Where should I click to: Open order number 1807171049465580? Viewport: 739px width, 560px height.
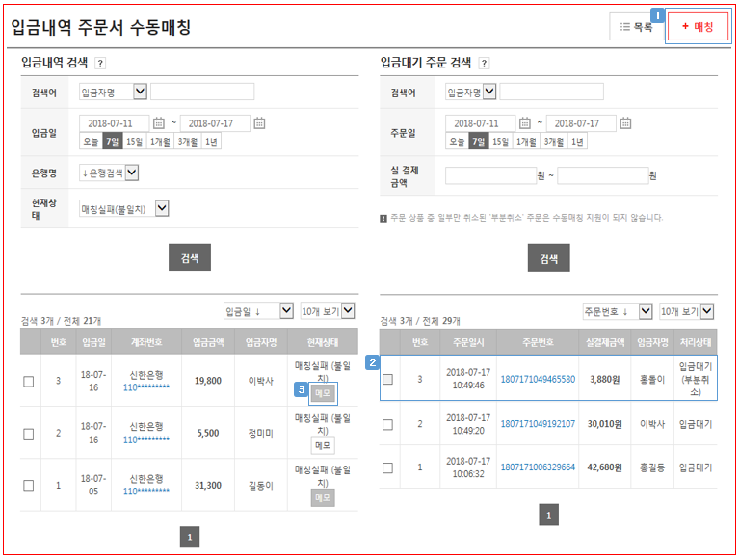pos(538,380)
